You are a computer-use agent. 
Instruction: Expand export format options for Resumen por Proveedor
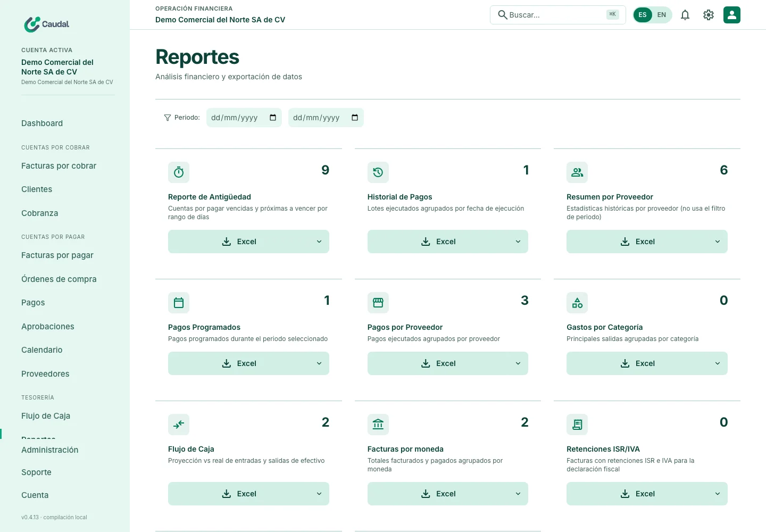click(718, 242)
